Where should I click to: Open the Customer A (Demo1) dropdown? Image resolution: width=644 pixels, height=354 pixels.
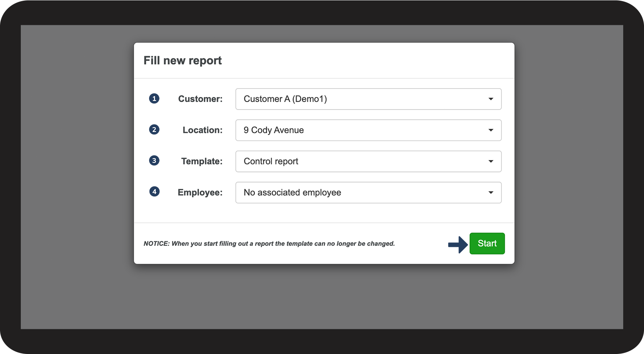368,99
